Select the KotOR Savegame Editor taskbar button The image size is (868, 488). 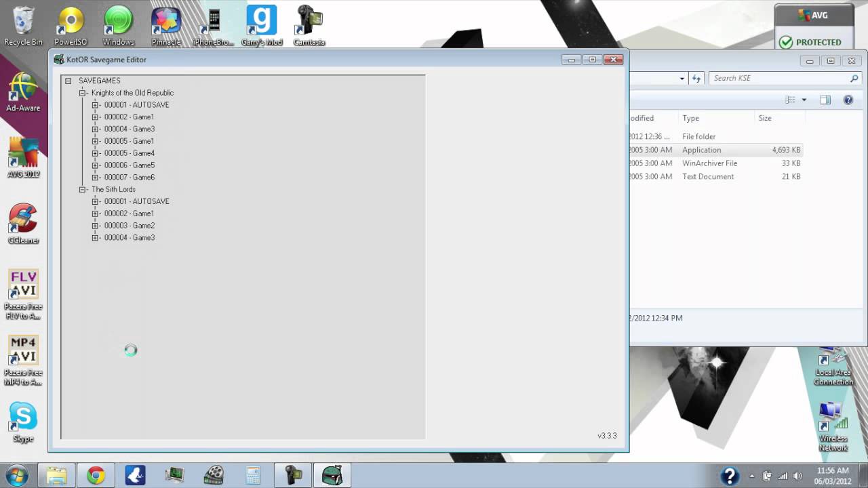(x=332, y=476)
